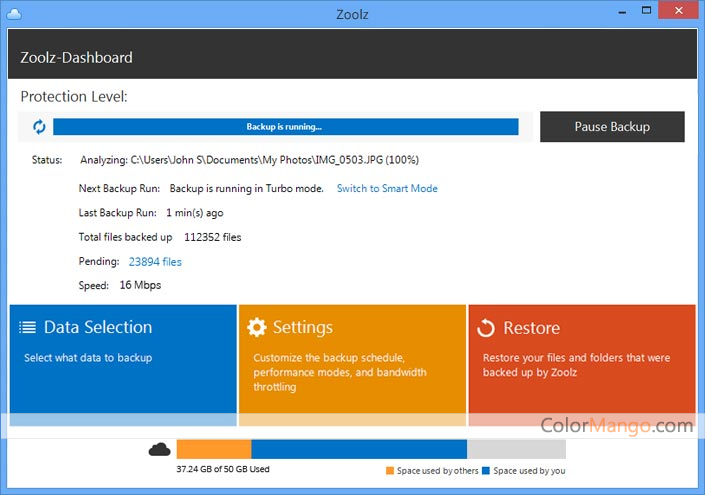Click the blue 'Space used by you' legend square
The image size is (705, 495).
coord(486,471)
